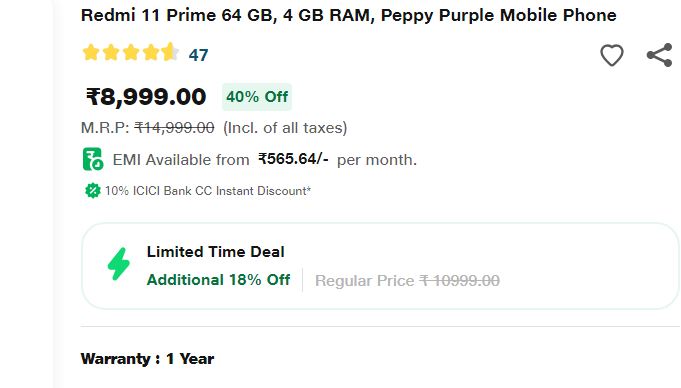Viewport: 681px width, 388px height.
Task: Click the green lightning bolt deal icon
Action: click(x=119, y=264)
